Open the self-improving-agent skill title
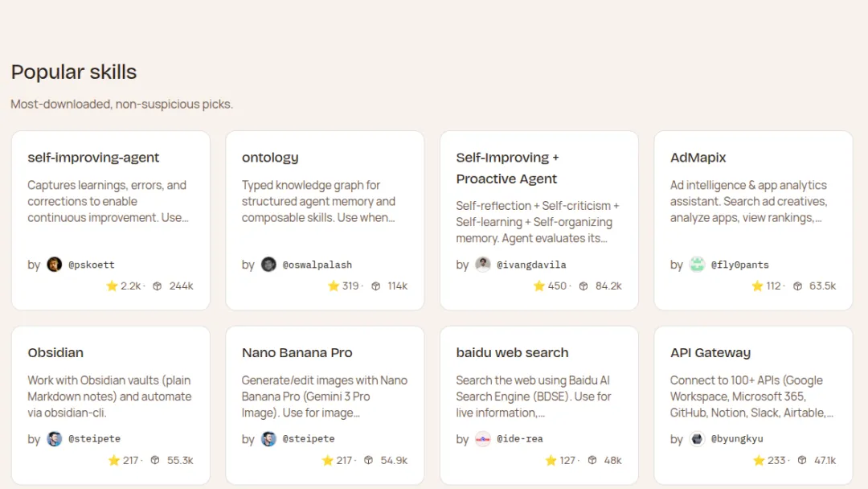 93,158
